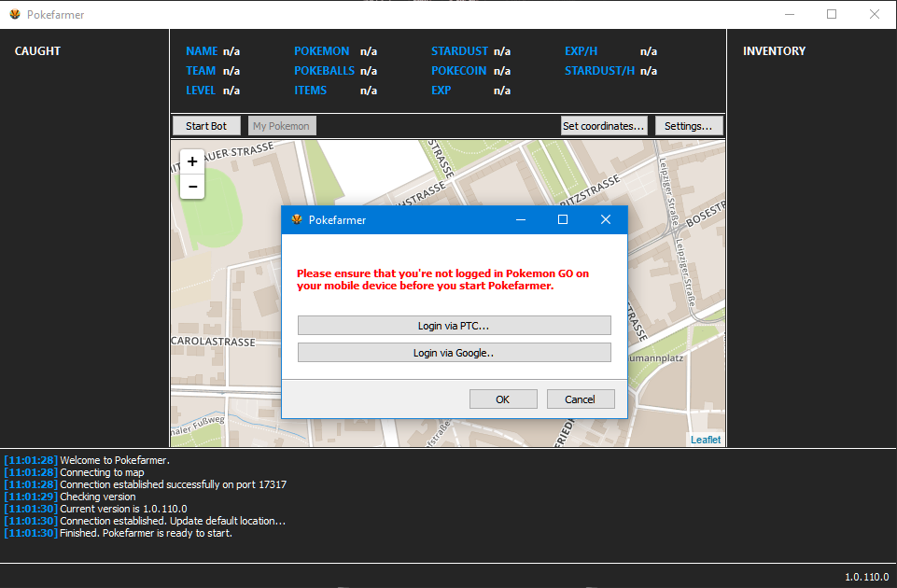Image resolution: width=897 pixels, height=588 pixels.
Task: Close the main Pokefarmer window
Action: click(874, 14)
